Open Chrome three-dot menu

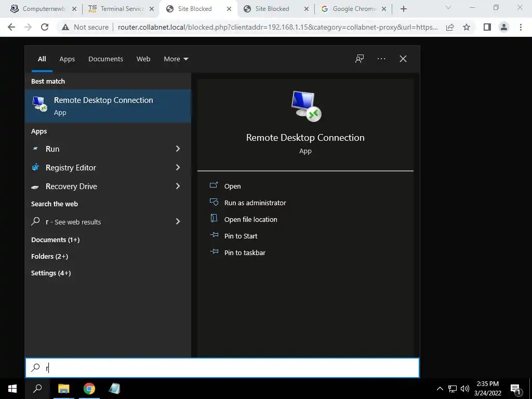pyautogui.click(x=521, y=27)
